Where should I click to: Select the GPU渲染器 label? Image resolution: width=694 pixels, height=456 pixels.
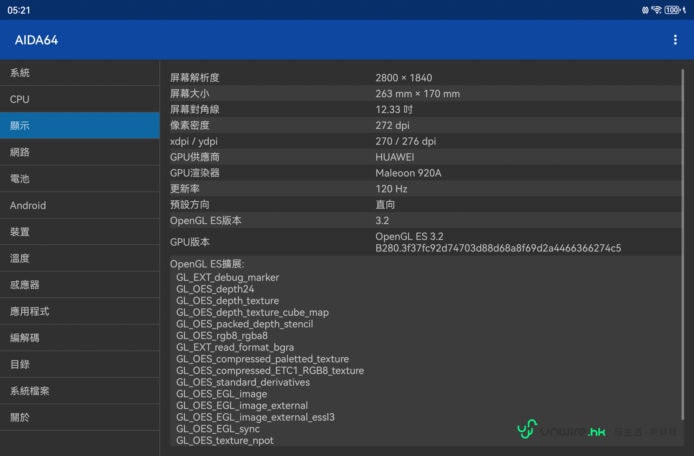pyautogui.click(x=195, y=173)
